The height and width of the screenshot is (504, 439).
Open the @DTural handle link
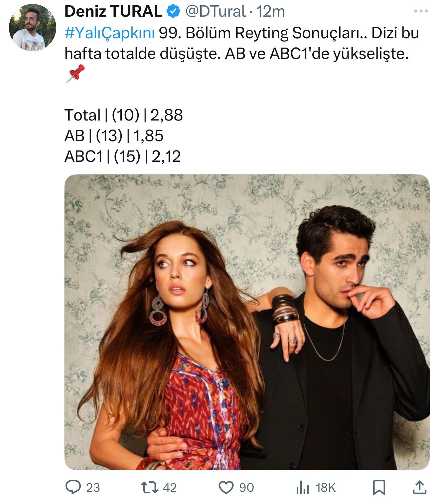pyautogui.click(x=216, y=12)
